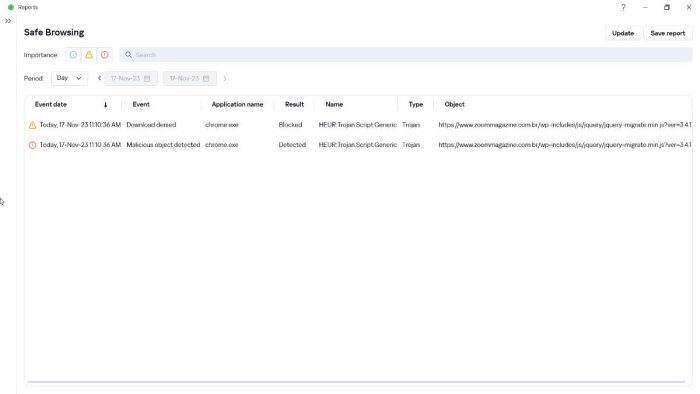Screen dimensions: 700x394
Task: Sort by Type column header
Action: point(416,104)
